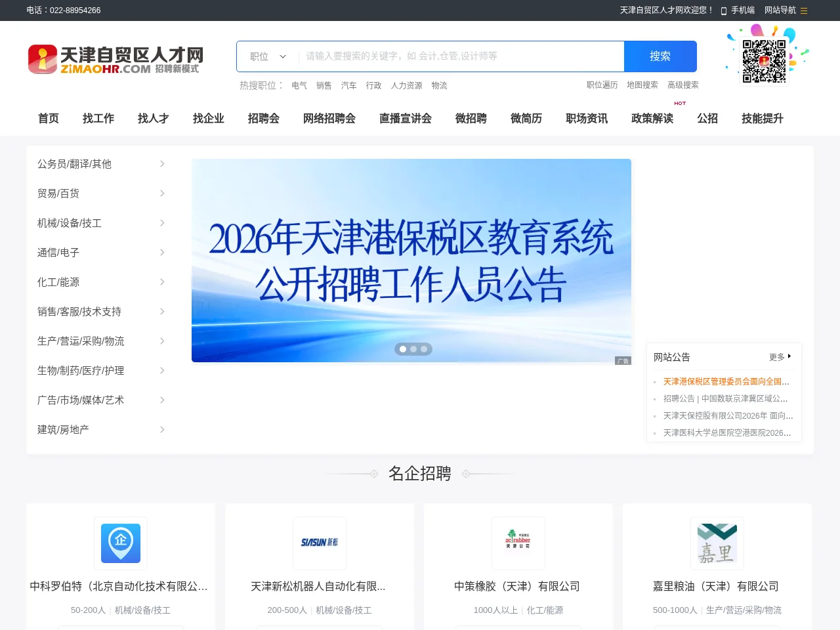
Task: Click 天津新松机器人 SIASUN logo
Action: point(320,543)
